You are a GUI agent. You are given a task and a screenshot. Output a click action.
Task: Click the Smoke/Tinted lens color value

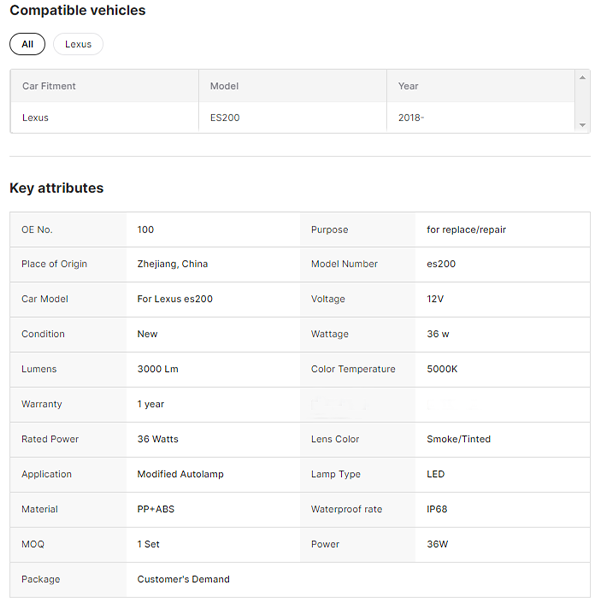click(458, 439)
